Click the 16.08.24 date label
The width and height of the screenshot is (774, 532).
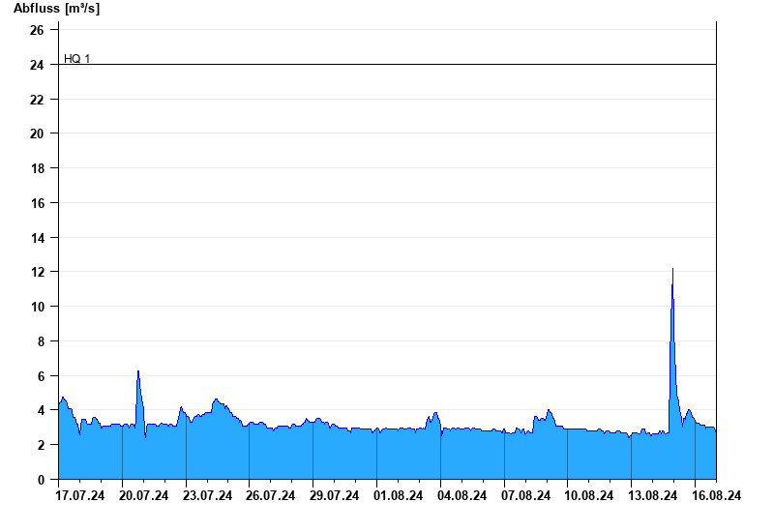pos(717,496)
